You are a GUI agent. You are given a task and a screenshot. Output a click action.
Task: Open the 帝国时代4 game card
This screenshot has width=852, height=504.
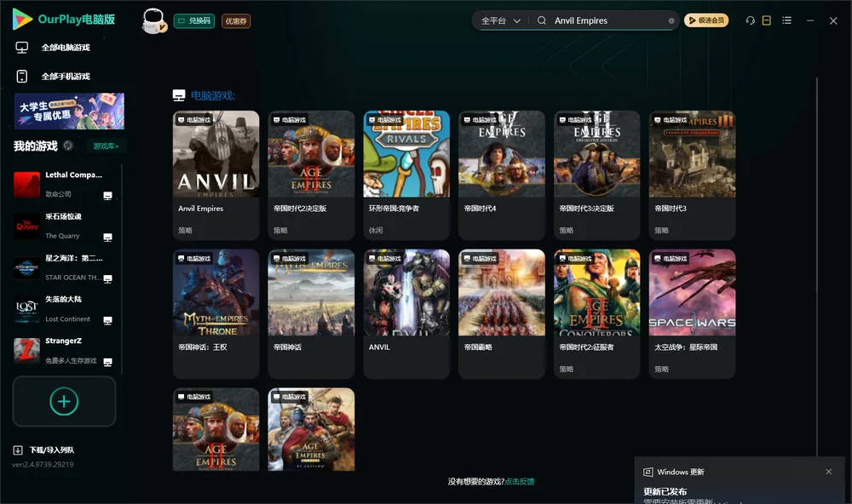502,175
